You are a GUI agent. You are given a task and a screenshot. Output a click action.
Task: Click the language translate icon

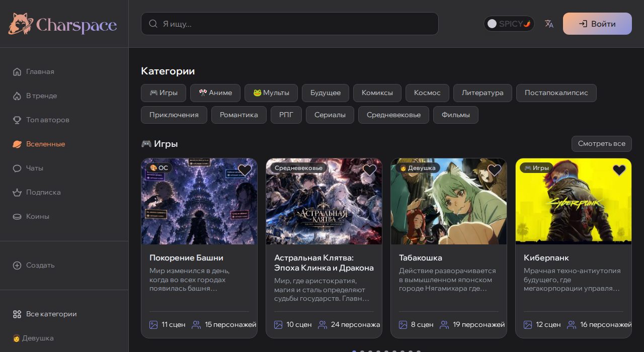coord(549,24)
